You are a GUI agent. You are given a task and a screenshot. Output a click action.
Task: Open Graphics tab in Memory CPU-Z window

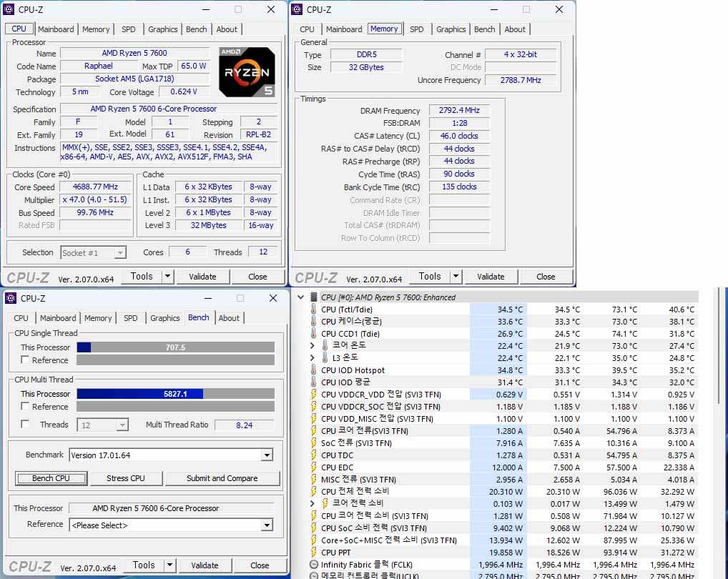(x=451, y=29)
